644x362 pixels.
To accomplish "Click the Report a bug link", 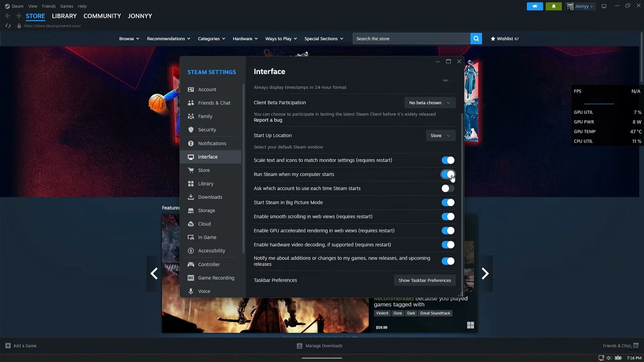I will click(268, 120).
